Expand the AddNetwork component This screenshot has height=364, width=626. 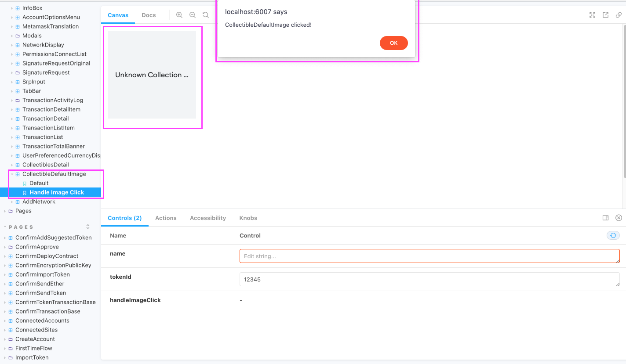click(12, 202)
